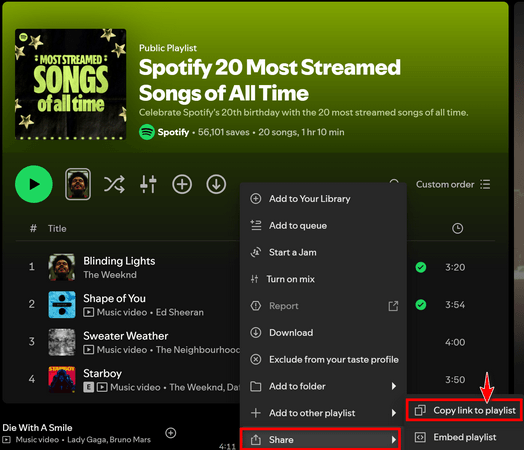Open The Neighbourhood artist link
The height and width of the screenshot is (450, 524).
(198, 350)
